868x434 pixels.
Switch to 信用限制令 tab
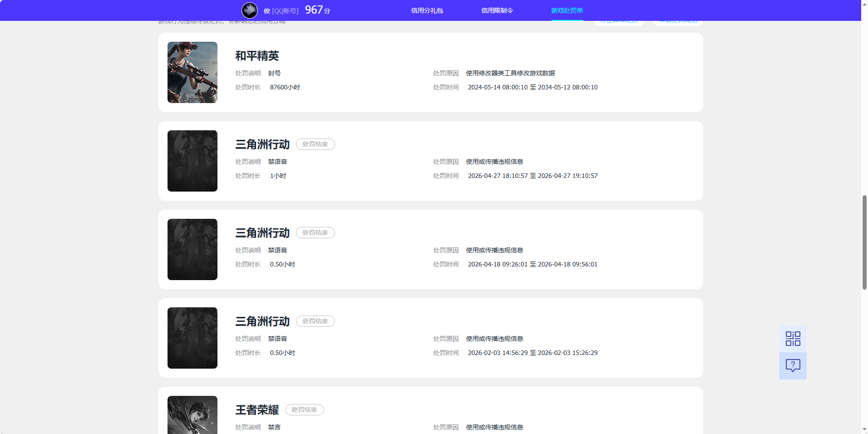tap(497, 10)
